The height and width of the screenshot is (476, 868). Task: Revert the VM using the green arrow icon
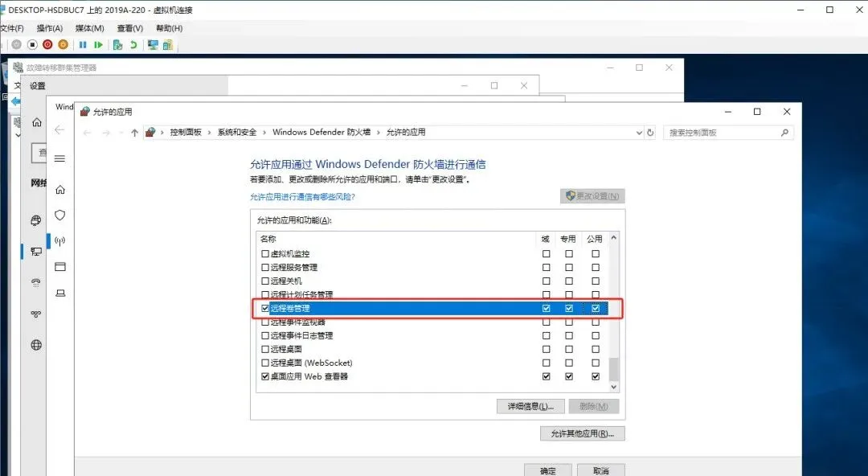coord(133,44)
